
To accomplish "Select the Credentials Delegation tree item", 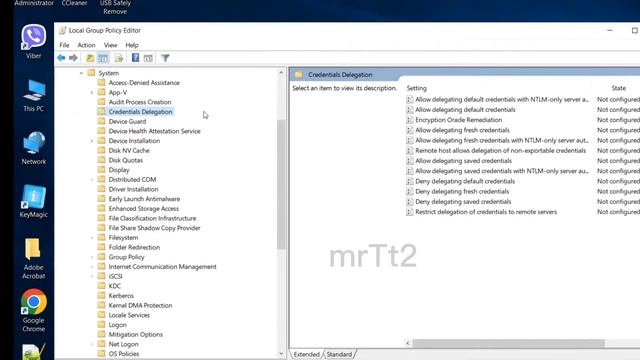I will pyautogui.click(x=140, y=111).
